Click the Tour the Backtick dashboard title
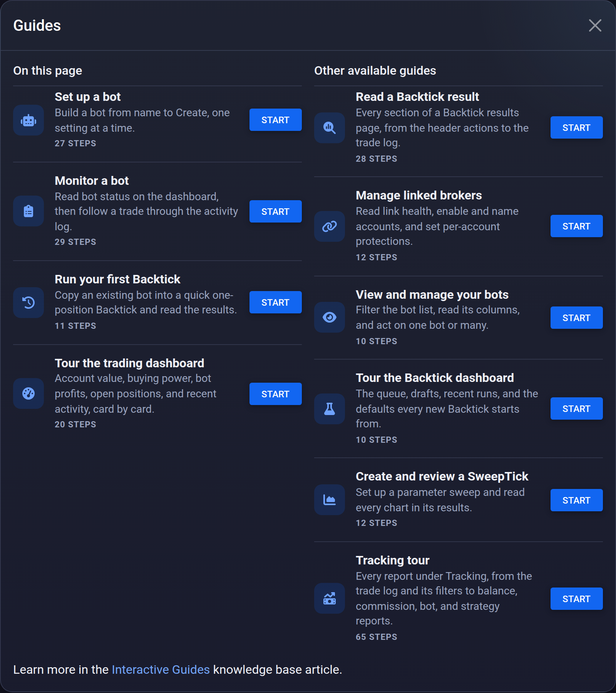 435,378
